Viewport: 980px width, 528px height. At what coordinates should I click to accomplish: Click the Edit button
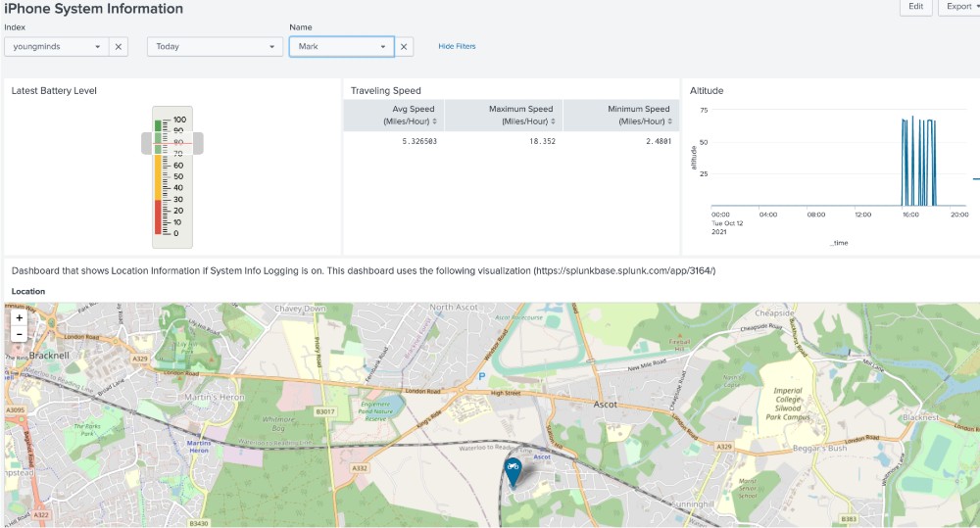click(915, 7)
